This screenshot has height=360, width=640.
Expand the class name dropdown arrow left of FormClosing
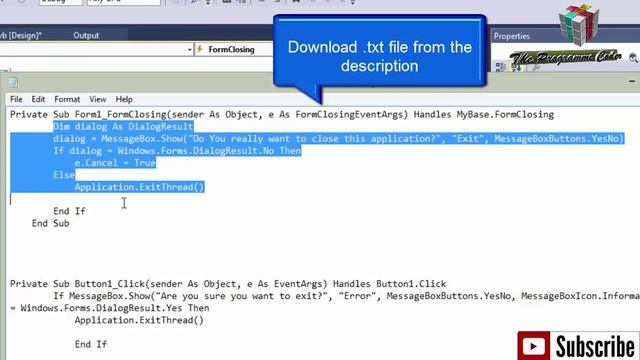[x=189, y=50]
